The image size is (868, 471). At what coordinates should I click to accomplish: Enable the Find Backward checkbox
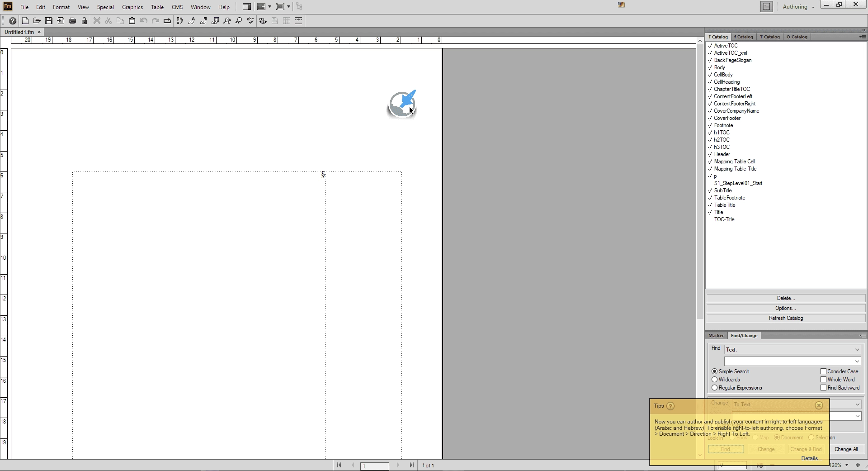[823, 388]
